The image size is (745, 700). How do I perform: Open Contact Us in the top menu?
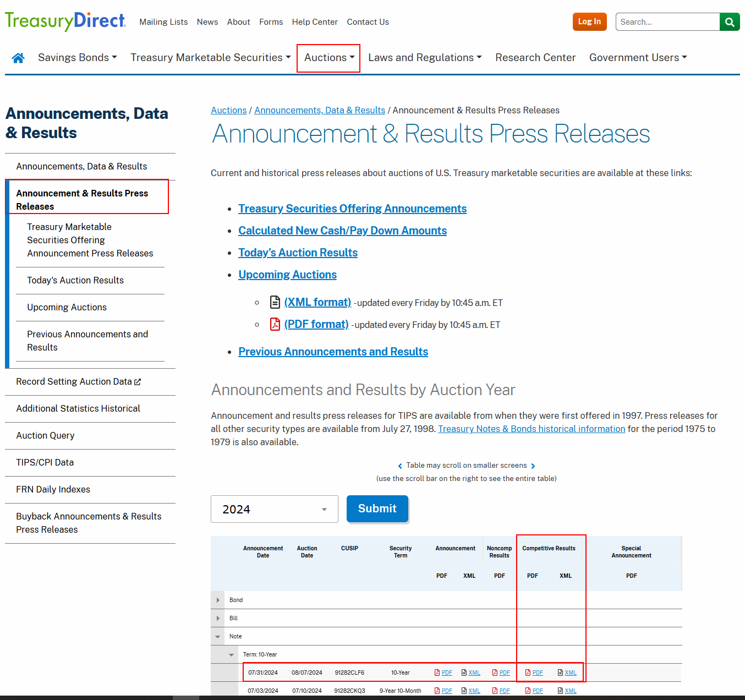coord(368,22)
